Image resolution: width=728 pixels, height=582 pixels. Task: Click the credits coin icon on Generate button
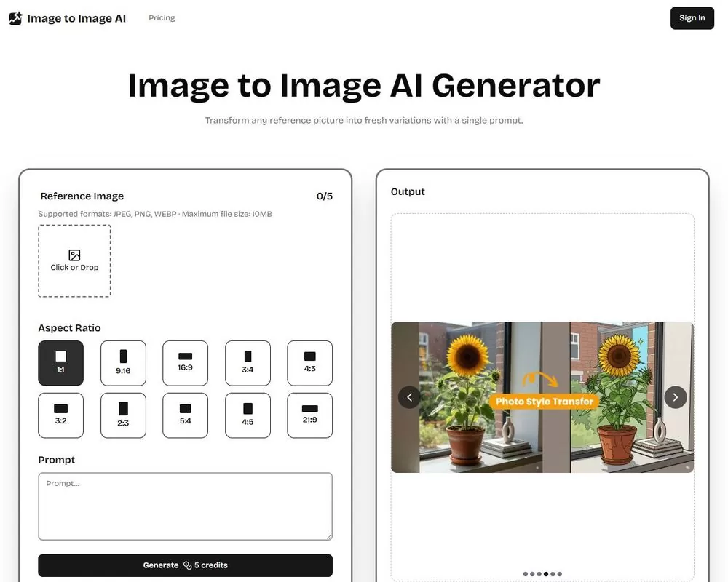coord(187,565)
